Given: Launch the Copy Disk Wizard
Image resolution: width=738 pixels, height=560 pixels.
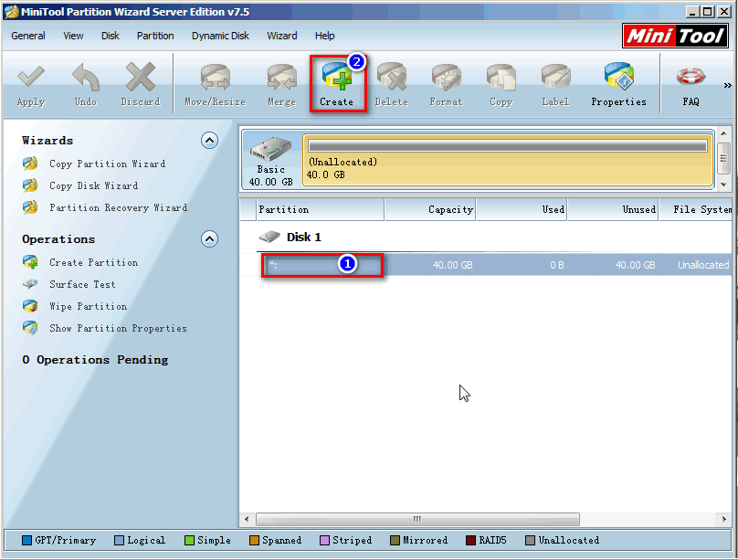Looking at the screenshot, I should tap(93, 186).
